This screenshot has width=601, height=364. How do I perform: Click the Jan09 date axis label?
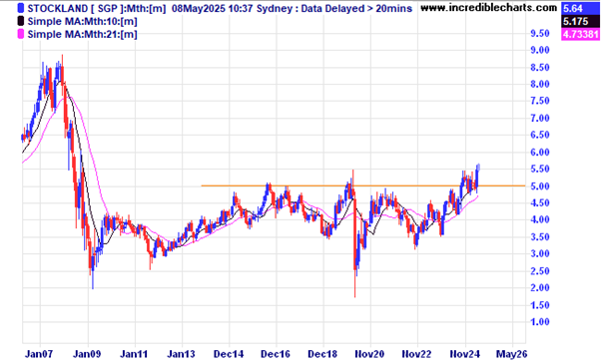pos(87,354)
